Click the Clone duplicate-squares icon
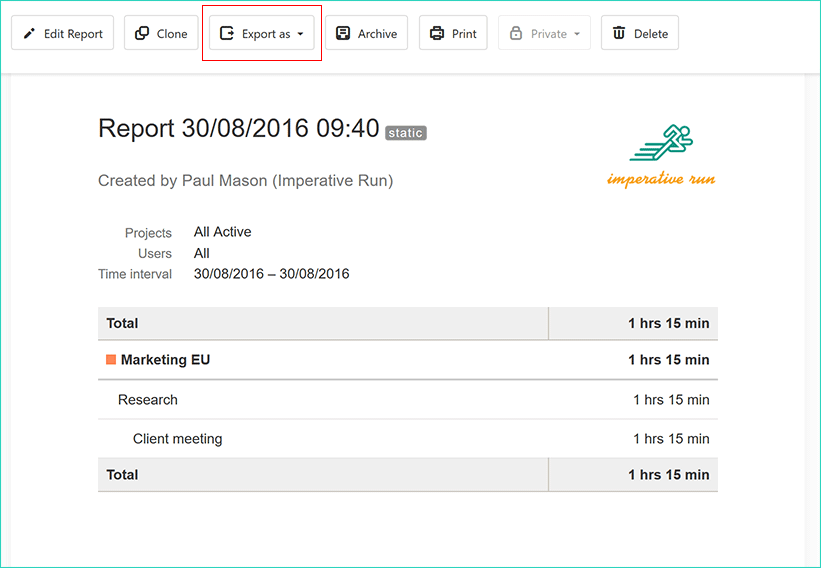821x568 pixels. coord(142,33)
